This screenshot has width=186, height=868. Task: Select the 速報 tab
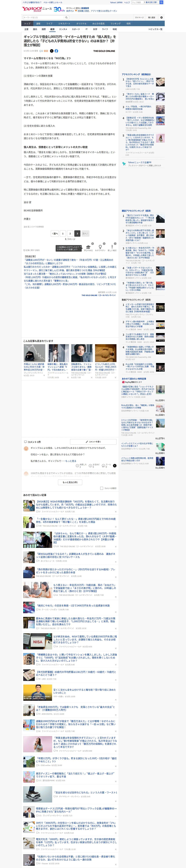tap(38, 24)
